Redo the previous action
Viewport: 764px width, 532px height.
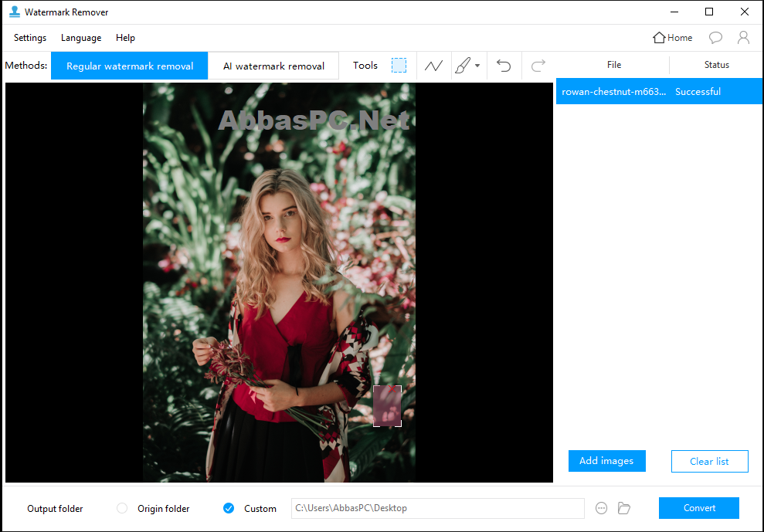coord(538,66)
